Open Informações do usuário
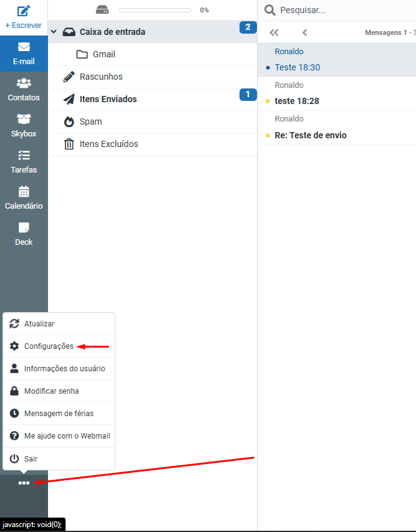This screenshot has height=532, width=416. point(59,368)
